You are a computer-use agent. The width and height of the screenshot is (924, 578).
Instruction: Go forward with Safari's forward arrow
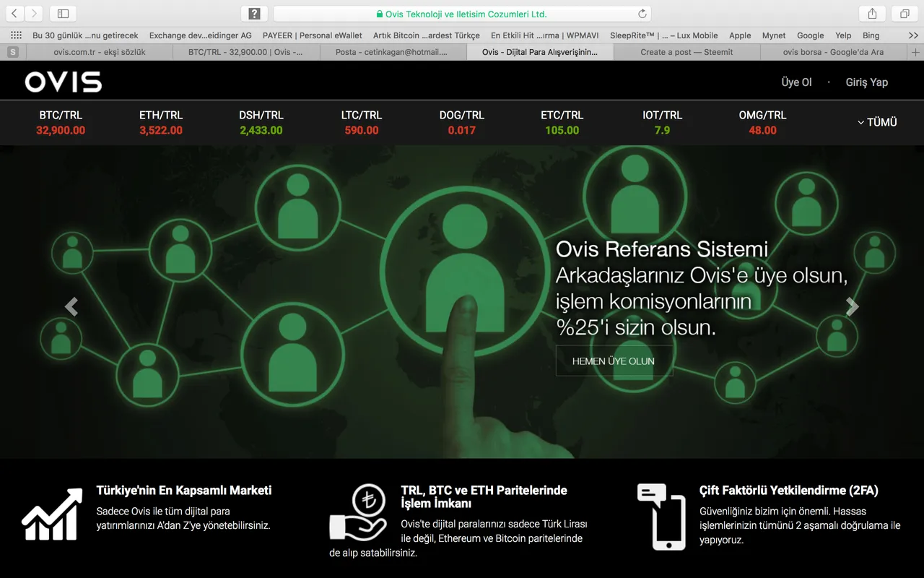coord(34,14)
